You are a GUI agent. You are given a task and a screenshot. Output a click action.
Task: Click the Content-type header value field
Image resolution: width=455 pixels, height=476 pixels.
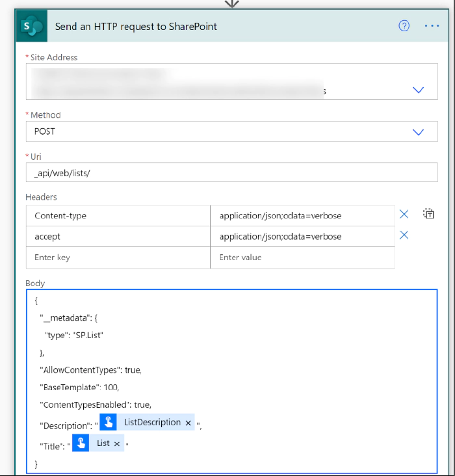click(x=302, y=215)
